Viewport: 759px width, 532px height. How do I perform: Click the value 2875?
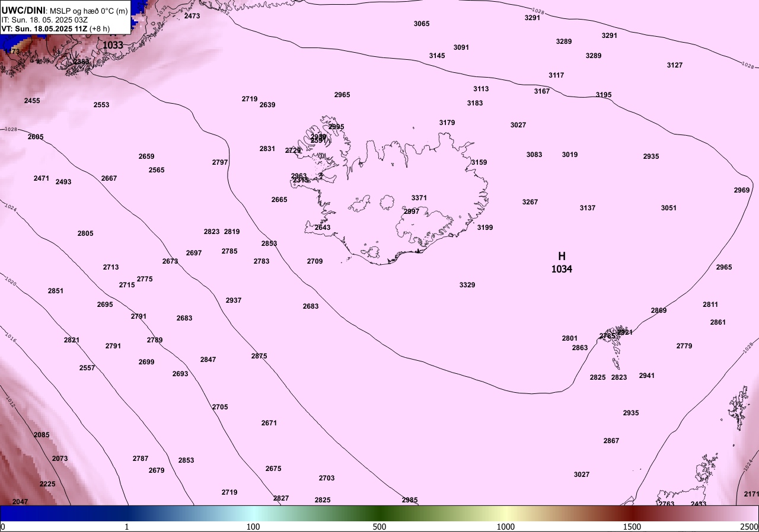pyautogui.click(x=259, y=356)
